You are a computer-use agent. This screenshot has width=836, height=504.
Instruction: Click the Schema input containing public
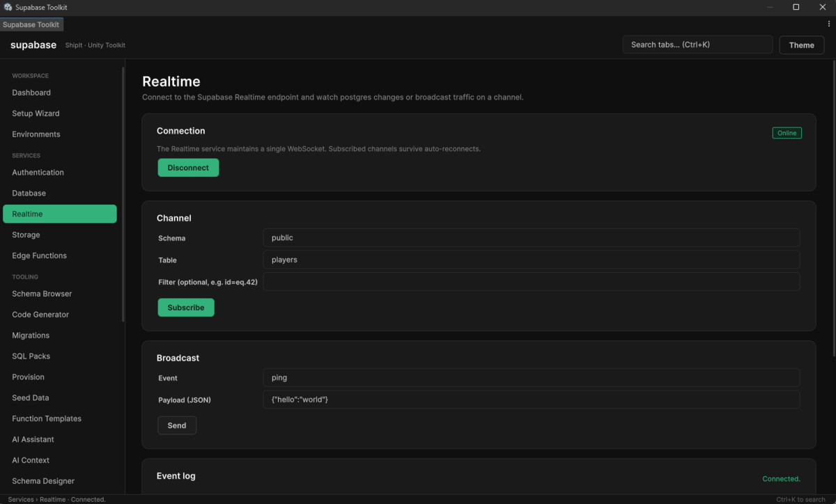click(531, 238)
